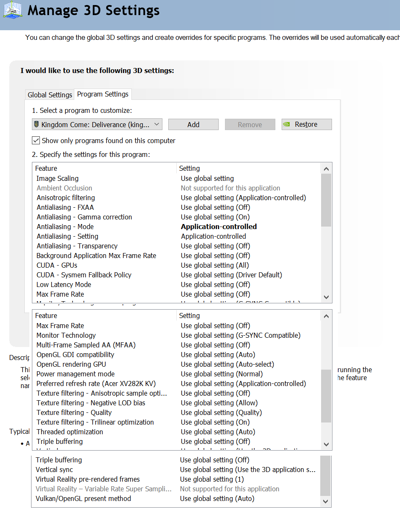Select Antialiasing - Gamma correction row
Viewport: 400px width, 532px height.
tap(177, 217)
